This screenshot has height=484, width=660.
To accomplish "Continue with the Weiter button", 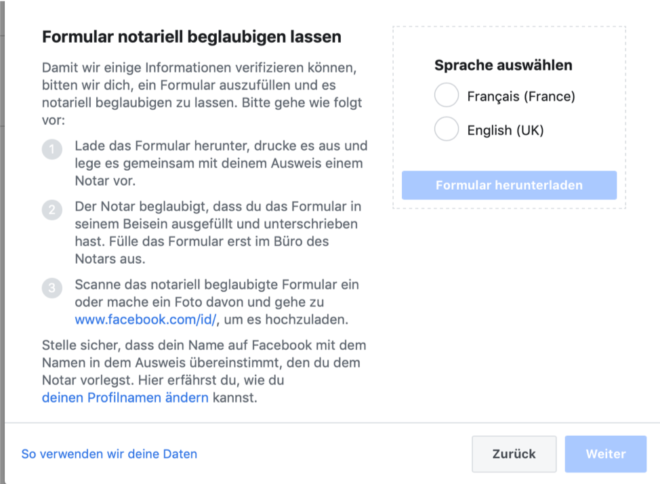I will pyautogui.click(x=606, y=454).
